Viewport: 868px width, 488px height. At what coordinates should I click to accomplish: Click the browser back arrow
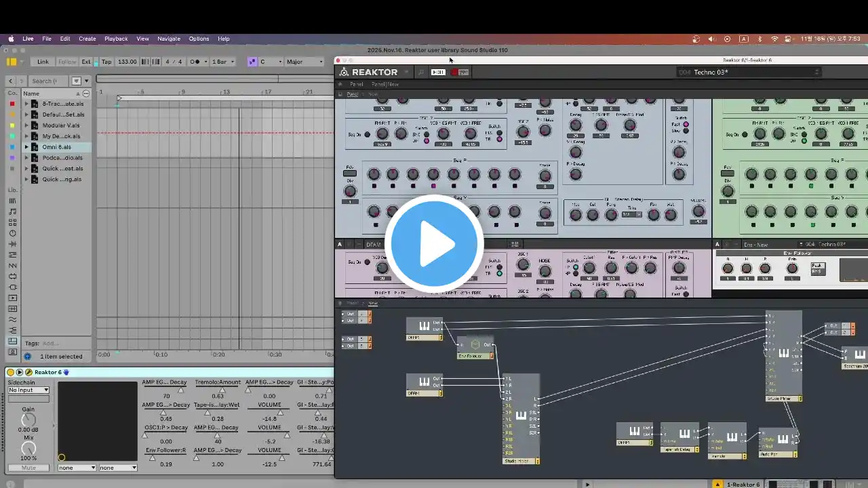pyautogui.click(x=11, y=81)
